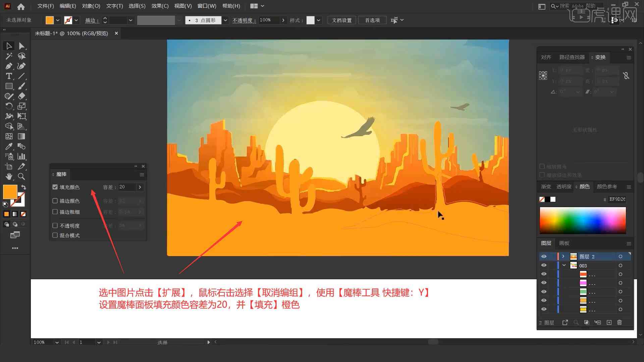This screenshot has height=362, width=644.
Task: Toggle visibility of 图层 2
Action: pyautogui.click(x=544, y=256)
